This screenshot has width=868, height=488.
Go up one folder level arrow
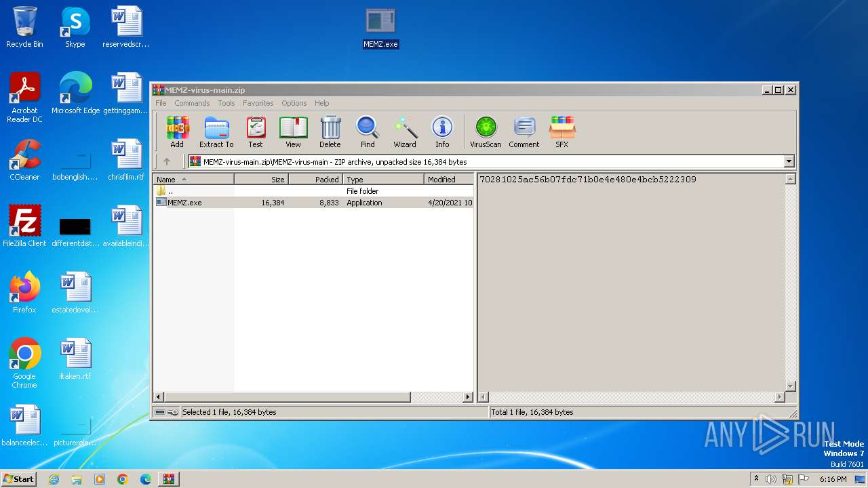pos(167,161)
